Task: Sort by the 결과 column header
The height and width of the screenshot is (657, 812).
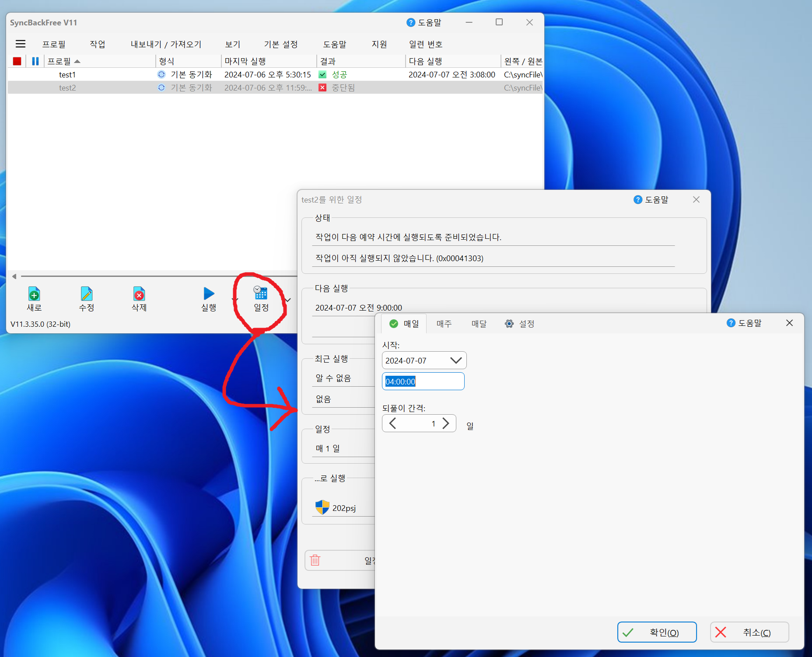Action: (x=361, y=61)
